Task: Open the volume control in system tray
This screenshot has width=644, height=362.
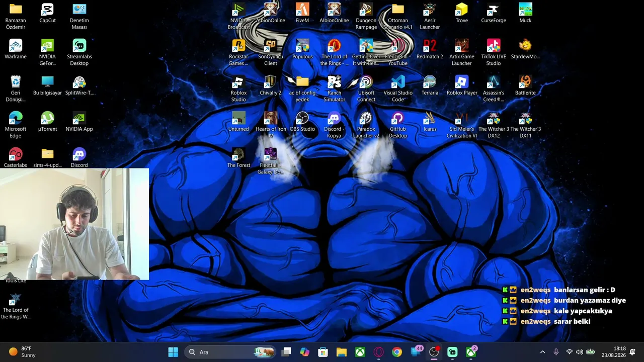Action: [x=580, y=352]
